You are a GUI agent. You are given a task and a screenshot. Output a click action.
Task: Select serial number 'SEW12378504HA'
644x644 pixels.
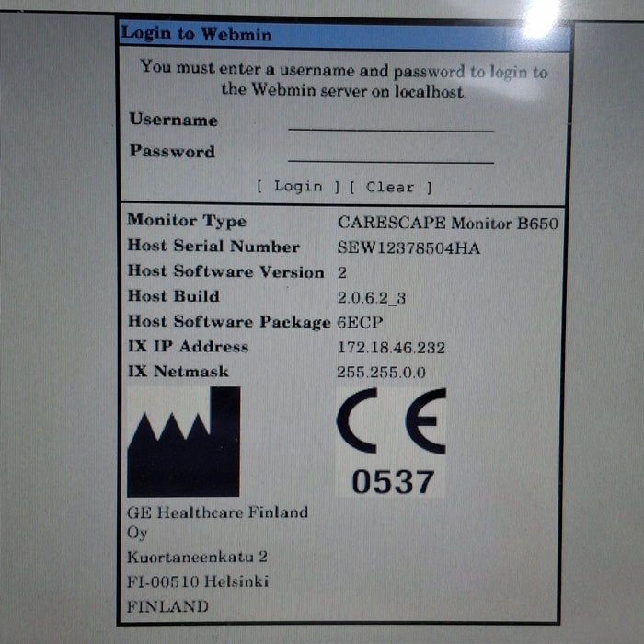pos(408,248)
